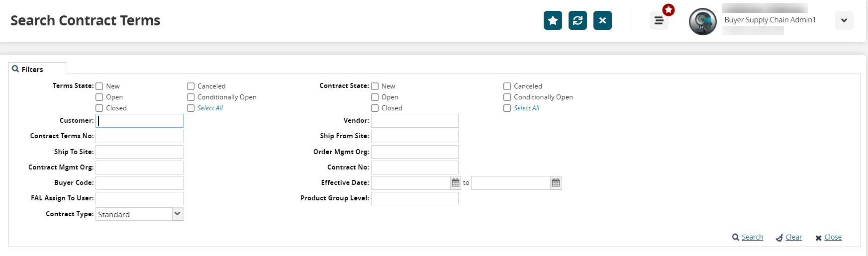Click the Clear link
Screen dimensions: 868x256
793,237
